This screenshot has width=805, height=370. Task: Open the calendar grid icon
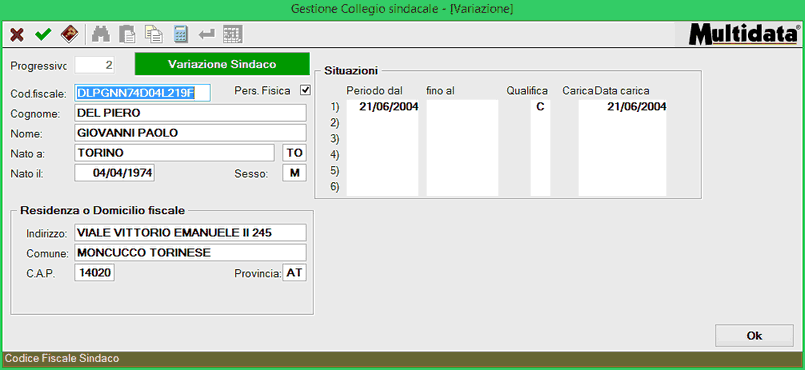[x=233, y=35]
